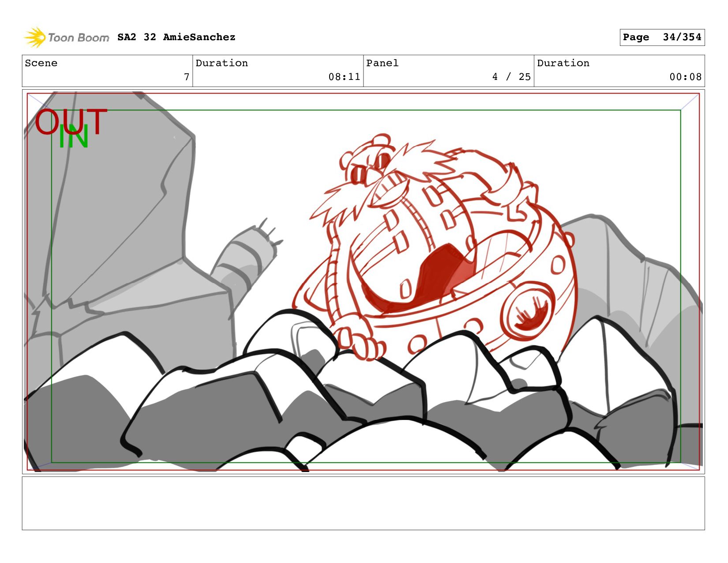Click the 'Scene' header label
The image size is (728, 563).
point(41,63)
